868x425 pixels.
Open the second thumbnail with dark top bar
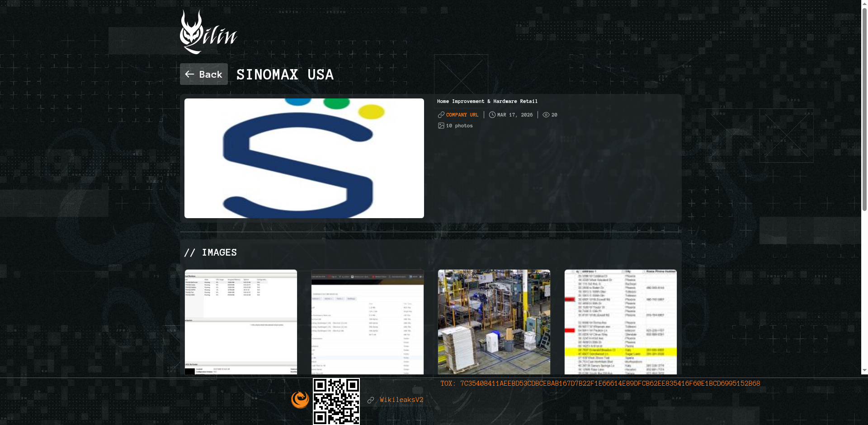pos(368,322)
